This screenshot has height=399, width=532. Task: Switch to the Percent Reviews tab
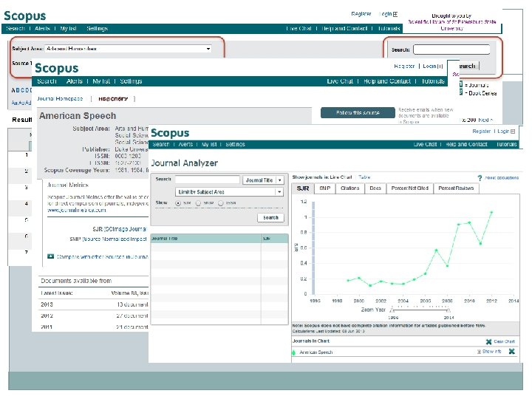pyautogui.click(x=456, y=188)
